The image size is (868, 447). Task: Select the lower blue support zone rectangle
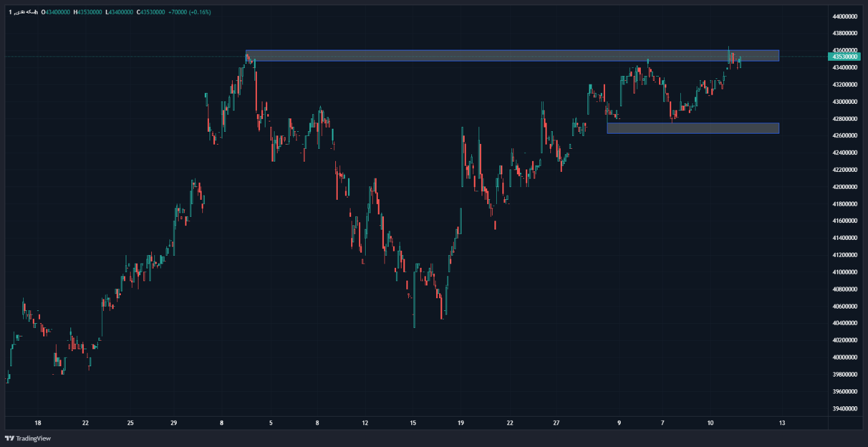tap(692, 128)
